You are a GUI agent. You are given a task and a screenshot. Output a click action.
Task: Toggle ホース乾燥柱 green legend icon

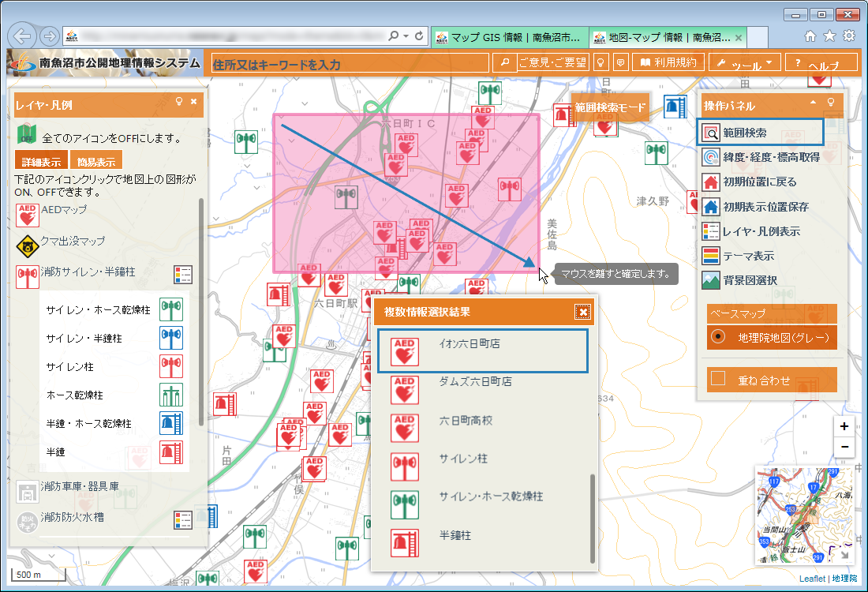(171, 395)
